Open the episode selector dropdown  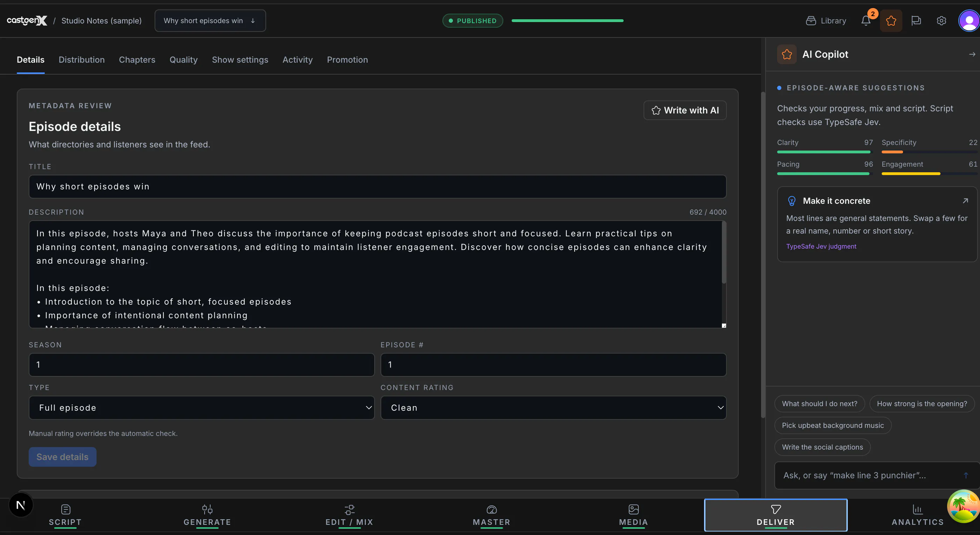(x=210, y=21)
